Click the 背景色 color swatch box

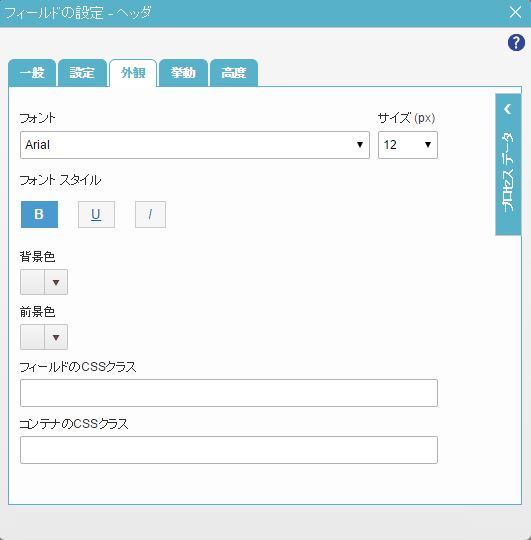pos(32,282)
